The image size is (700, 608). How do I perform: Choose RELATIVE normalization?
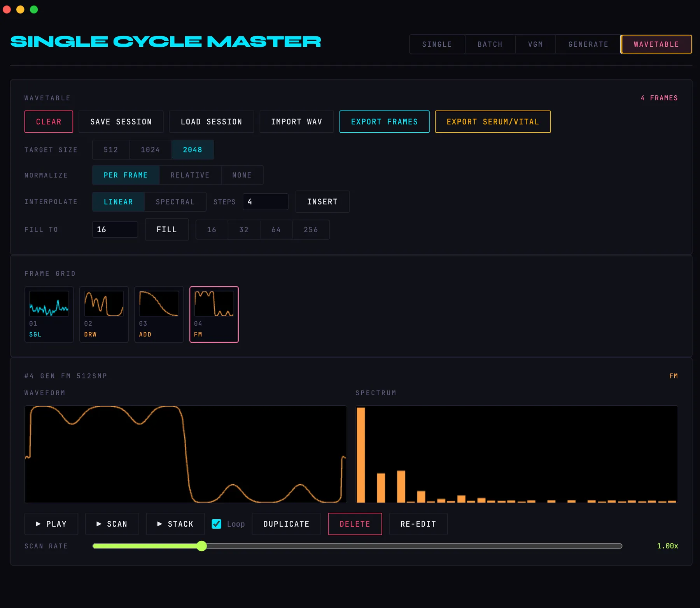[x=190, y=175]
